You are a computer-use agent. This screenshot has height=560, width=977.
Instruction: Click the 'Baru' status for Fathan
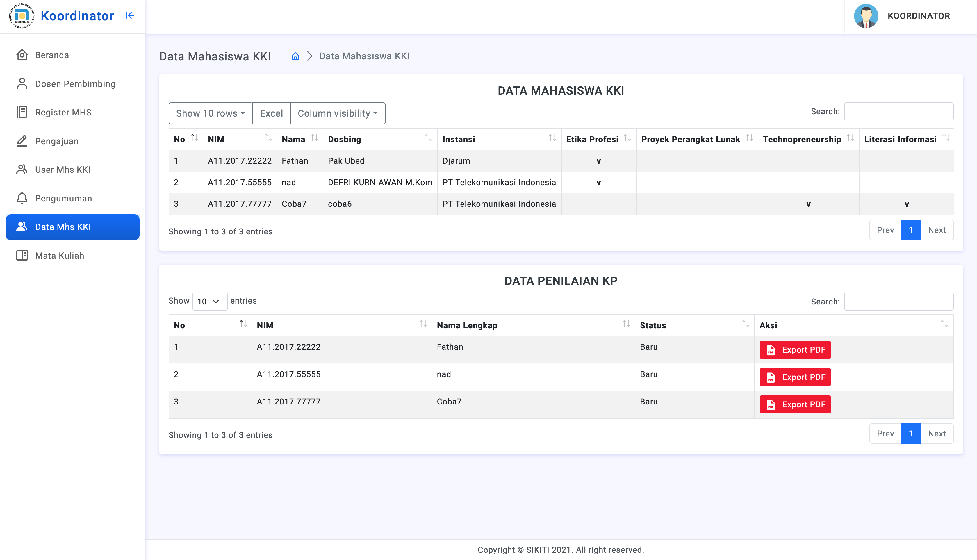coord(648,347)
